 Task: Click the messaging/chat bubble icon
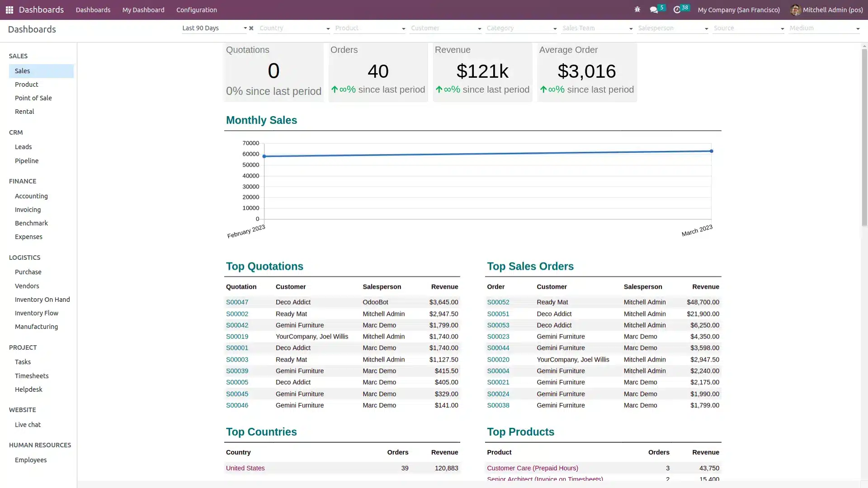(x=654, y=9)
